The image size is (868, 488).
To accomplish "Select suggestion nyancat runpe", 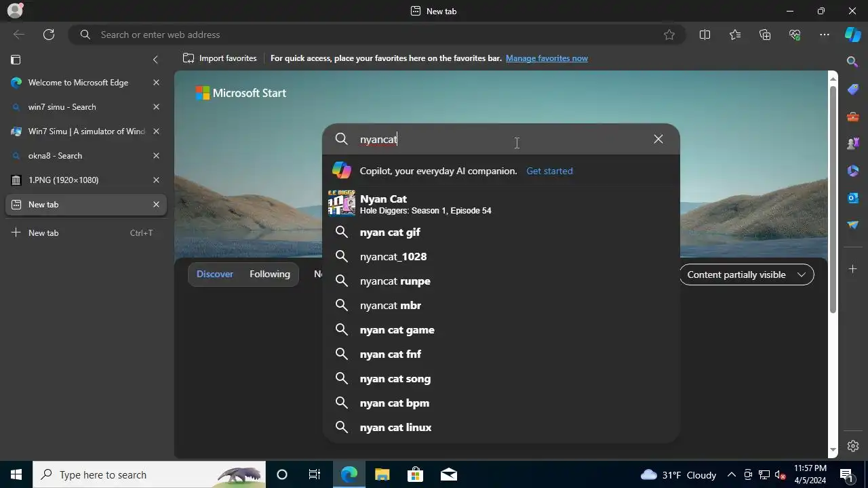I will click(x=501, y=281).
